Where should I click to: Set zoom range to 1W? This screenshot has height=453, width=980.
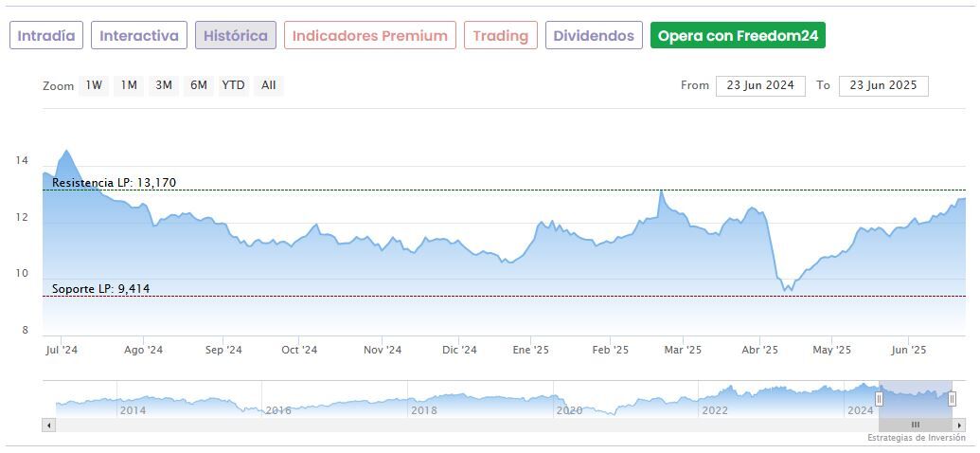pos(94,85)
